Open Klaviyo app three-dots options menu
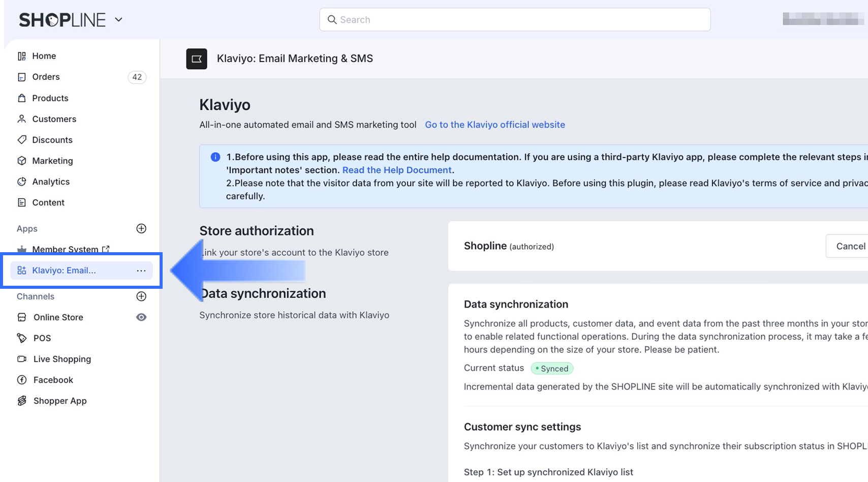 141,270
